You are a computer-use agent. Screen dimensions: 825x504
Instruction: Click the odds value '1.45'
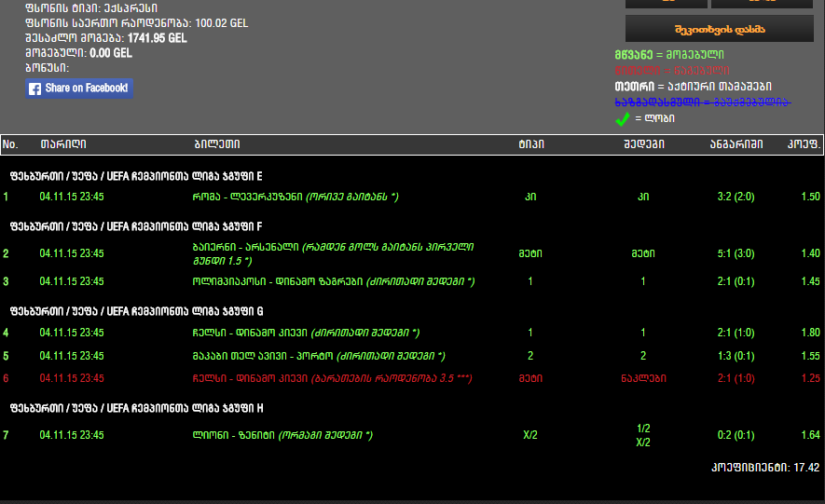810,281
